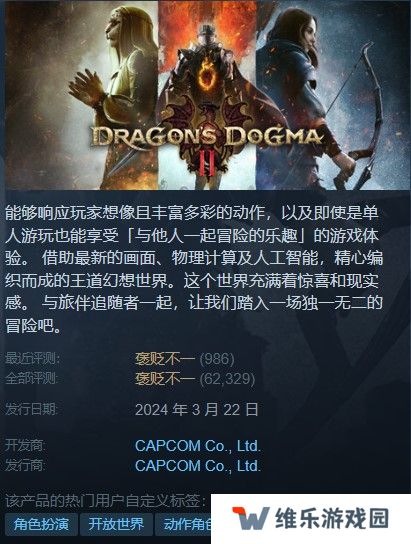Open recent reviews 褒贬不一 (986)
The height and width of the screenshot is (544, 411).
(x=185, y=359)
